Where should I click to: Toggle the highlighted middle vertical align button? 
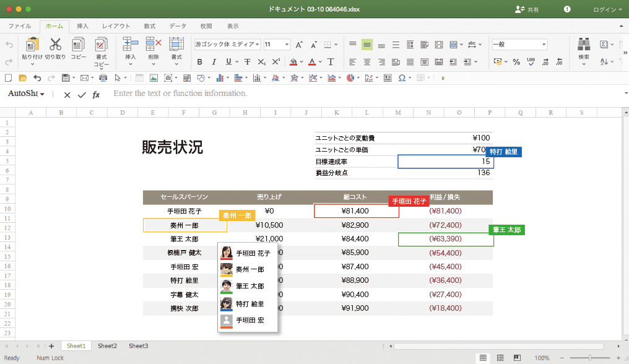pos(367,45)
